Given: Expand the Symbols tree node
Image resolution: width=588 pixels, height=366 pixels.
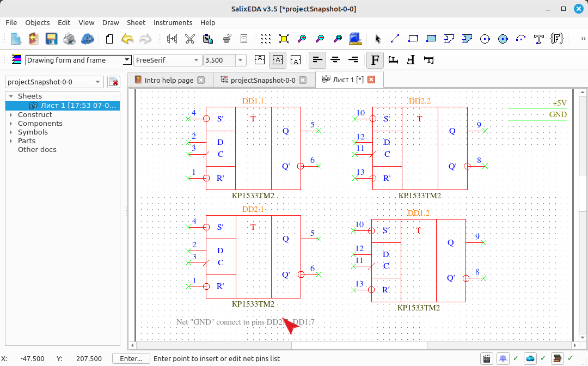Looking at the screenshot, I should (11, 132).
